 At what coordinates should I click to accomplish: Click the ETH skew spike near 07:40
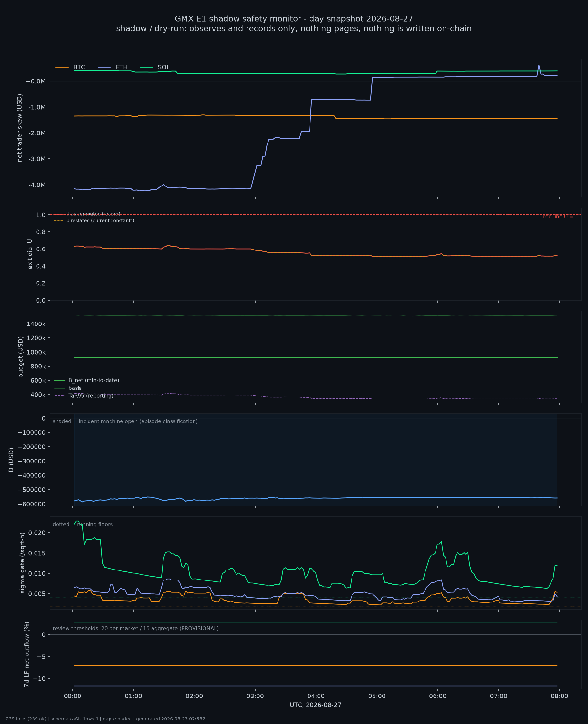pyautogui.click(x=539, y=65)
